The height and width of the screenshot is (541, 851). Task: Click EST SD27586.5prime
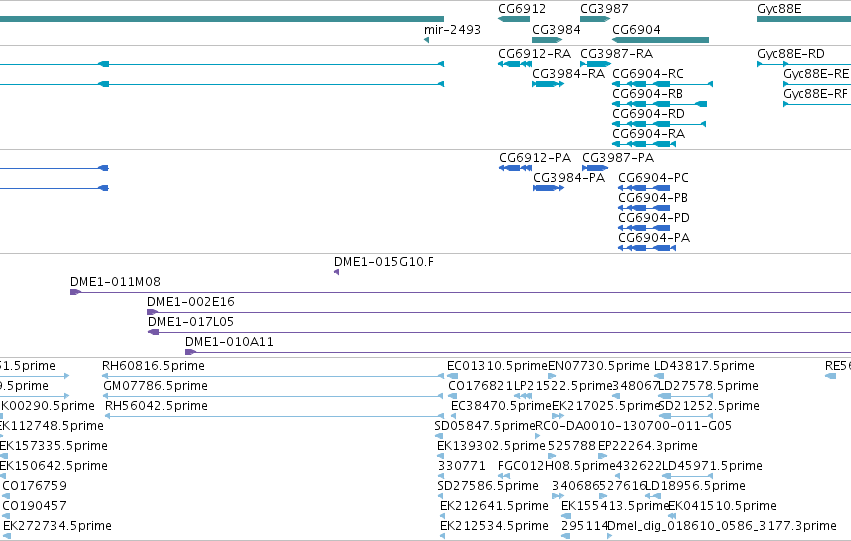[488, 487]
